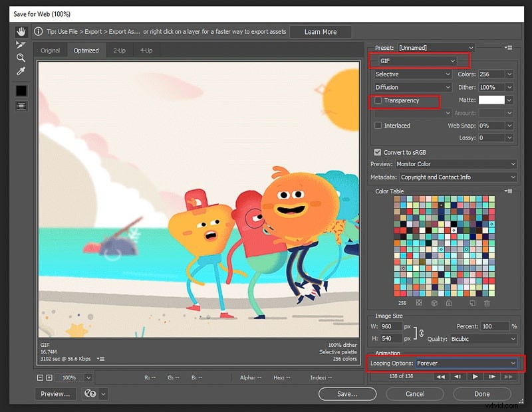
Task: Click the web-shift color cube icon below Color Table
Action: (434, 302)
